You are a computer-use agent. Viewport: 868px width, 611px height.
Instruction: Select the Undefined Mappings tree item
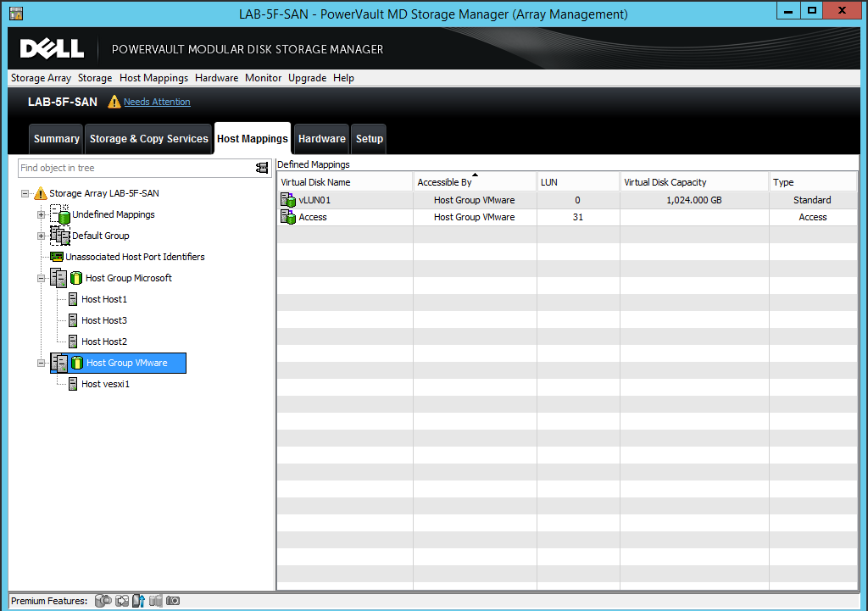point(114,214)
